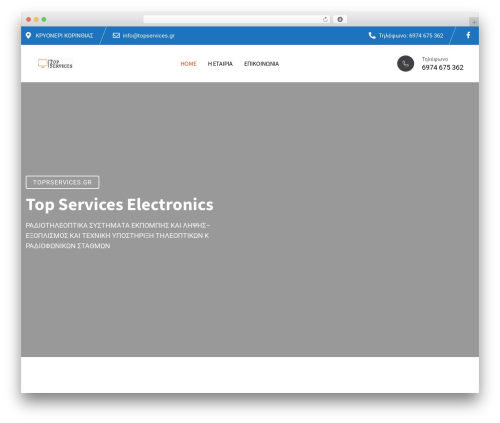
Task: Click the dark circular phone icon
Action: pos(405,63)
